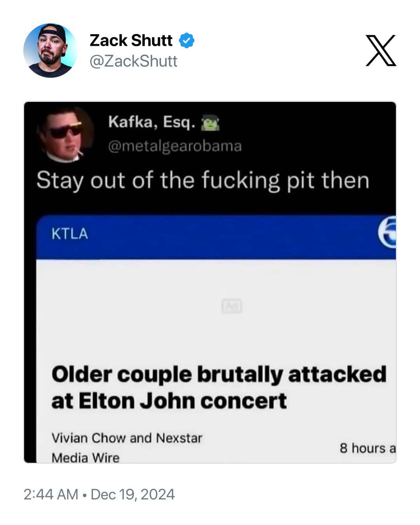The image size is (420, 525).
Task: Click the Dec 19, 2024 date
Action: [133, 494]
